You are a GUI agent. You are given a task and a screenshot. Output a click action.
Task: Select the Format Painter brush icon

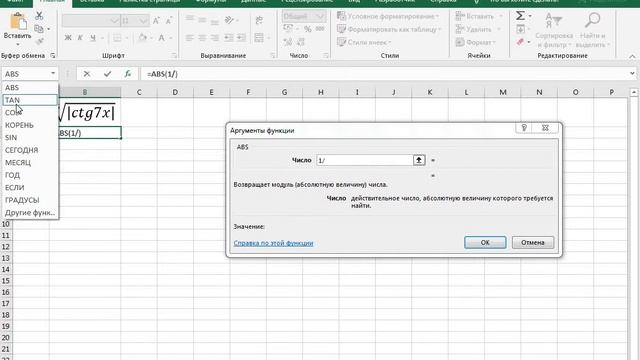pos(40,41)
